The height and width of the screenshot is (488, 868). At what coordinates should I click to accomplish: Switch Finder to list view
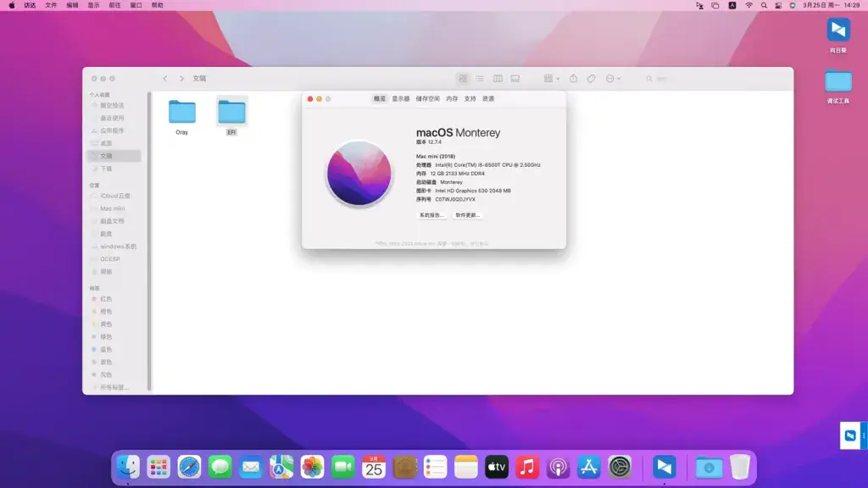[x=480, y=79]
